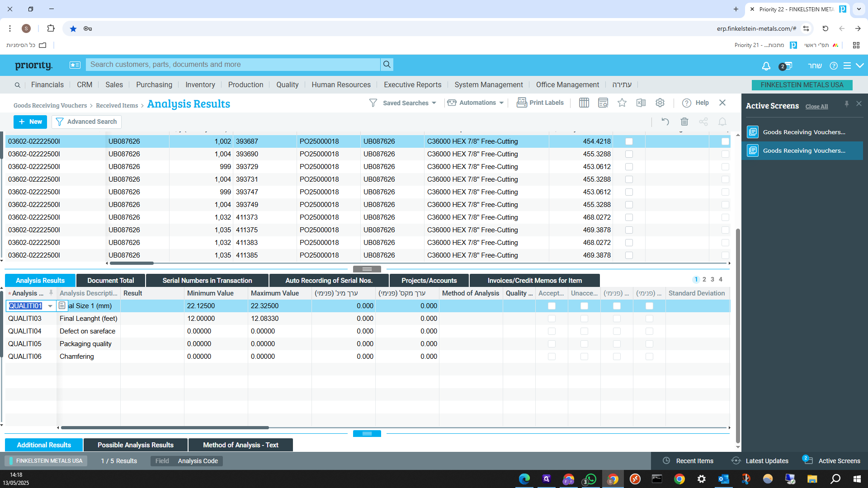
Task: Open the column chooser grid icon
Action: click(x=584, y=103)
